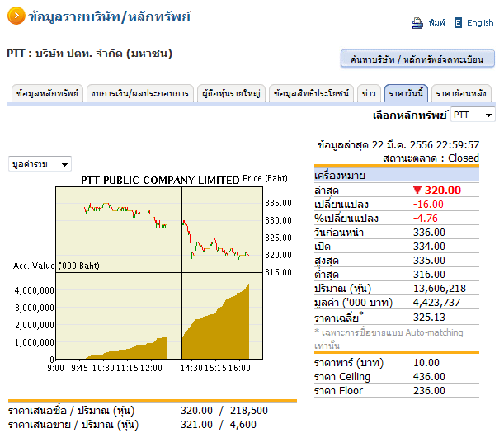Viewport: 504px width, 433px height.
Task: Click the offer price 321.00 / 4,600
Action: 219,425
